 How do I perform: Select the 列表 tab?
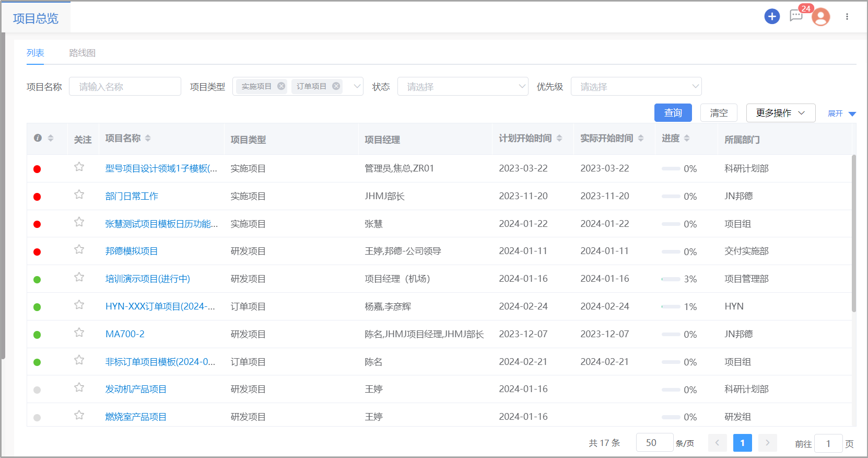click(36, 53)
